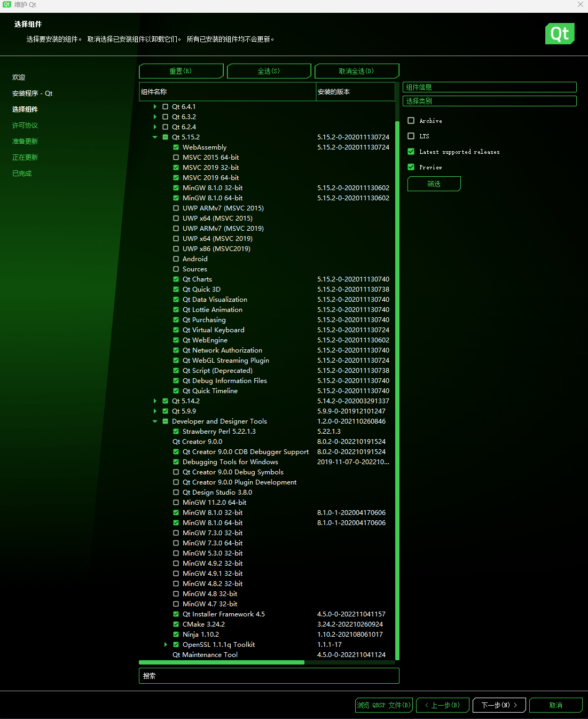Enable the LTS filter checkbox
588x719 pixels.
[x=411, y=136]
